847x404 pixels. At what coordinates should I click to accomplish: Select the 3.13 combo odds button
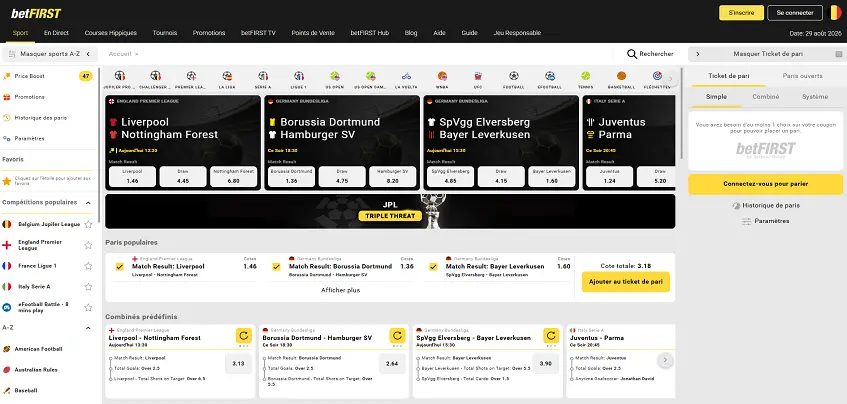click(238, 363)
